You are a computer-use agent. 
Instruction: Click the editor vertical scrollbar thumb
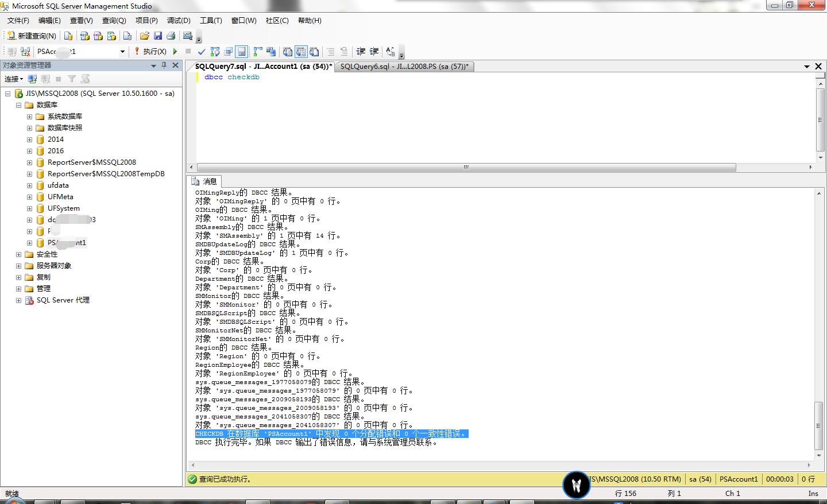820,119
